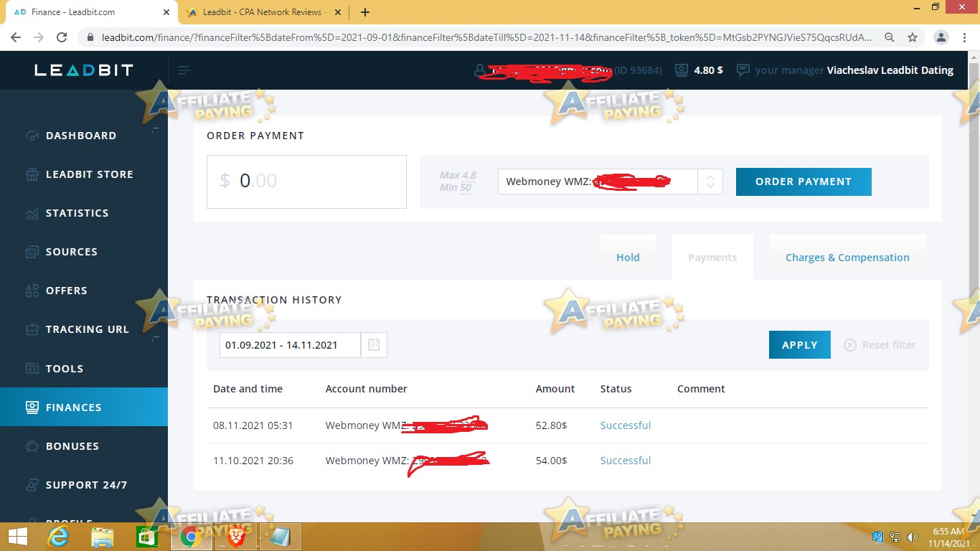Click the browser forward arrow
Image resolution: width=980 pixels, height=551 pixels.
(x=39, y=37)
